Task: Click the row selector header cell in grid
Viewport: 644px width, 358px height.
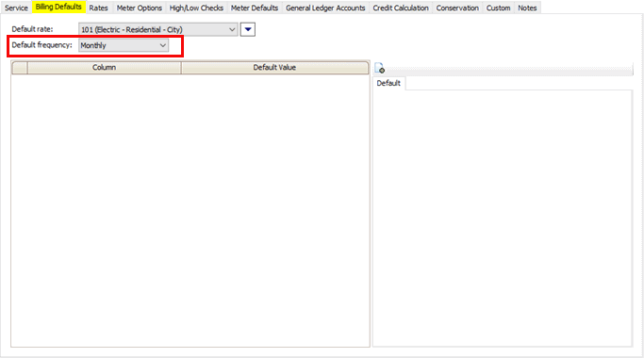Action: tap(20, 67)
